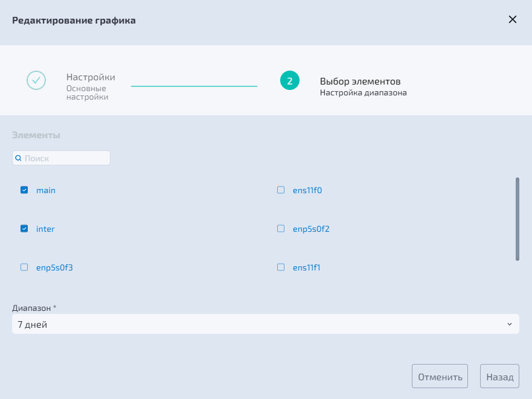Click the Диапазон dropdown chevron arrow
532x399 pixels.
[x=509, y=324]
